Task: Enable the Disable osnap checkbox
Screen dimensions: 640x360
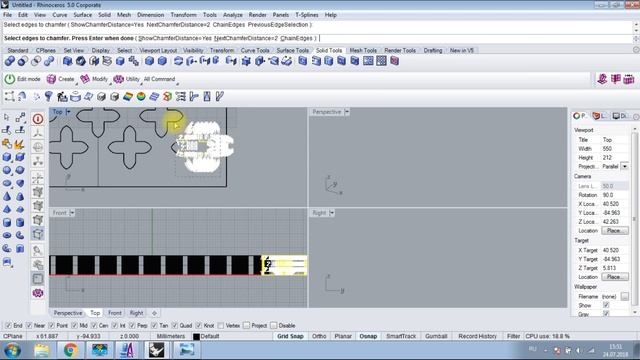Action: (273, 326)
